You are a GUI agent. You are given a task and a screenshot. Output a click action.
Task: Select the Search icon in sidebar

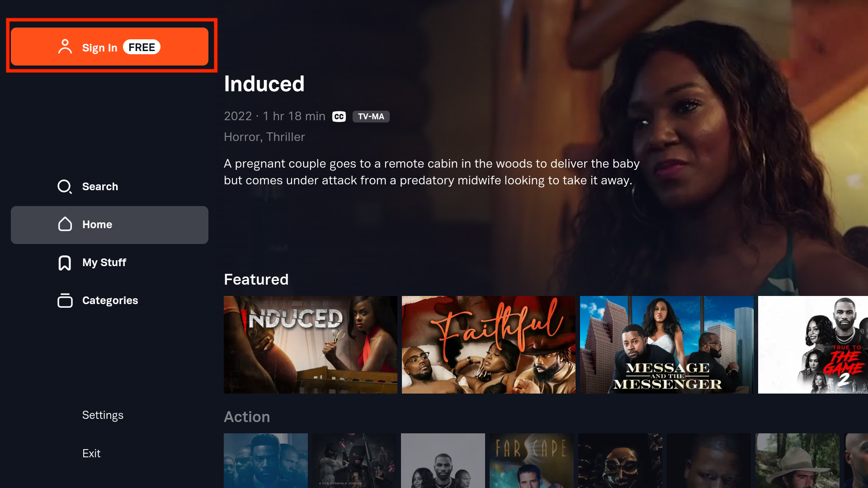(64, 187)
